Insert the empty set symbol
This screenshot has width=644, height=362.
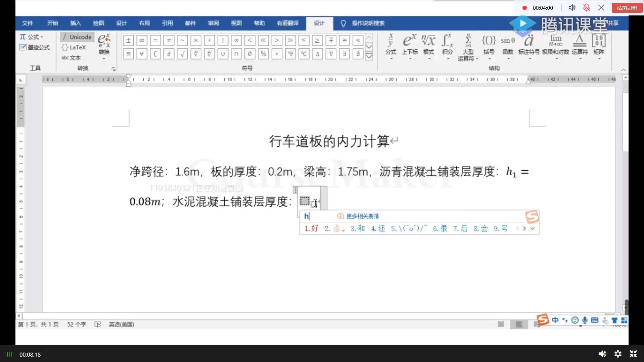250,54
